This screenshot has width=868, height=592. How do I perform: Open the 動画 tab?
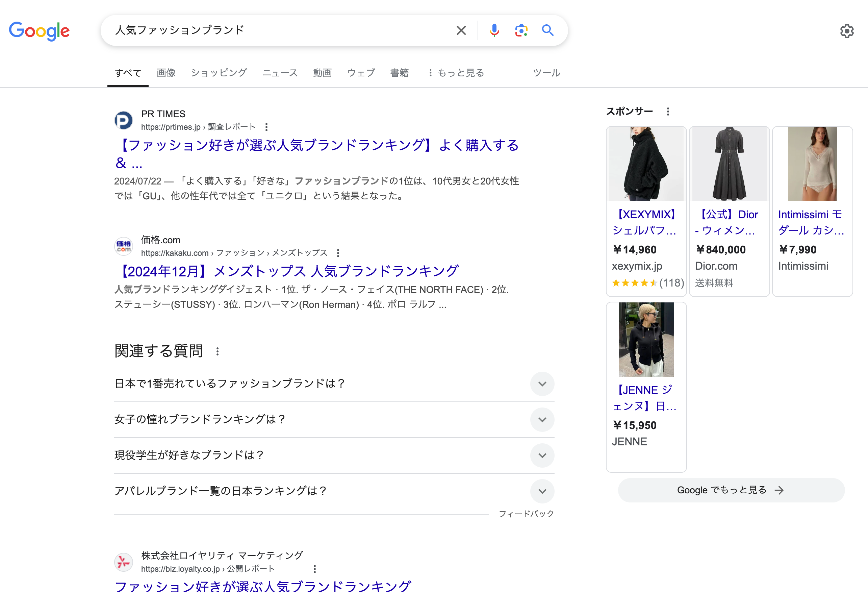click(x=322, y=73)
